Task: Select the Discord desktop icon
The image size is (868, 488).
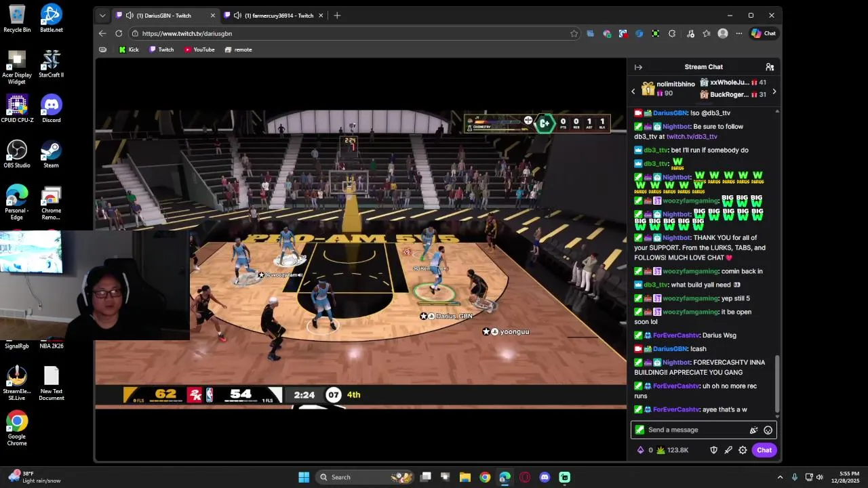Action: click(x=52, y=109)
